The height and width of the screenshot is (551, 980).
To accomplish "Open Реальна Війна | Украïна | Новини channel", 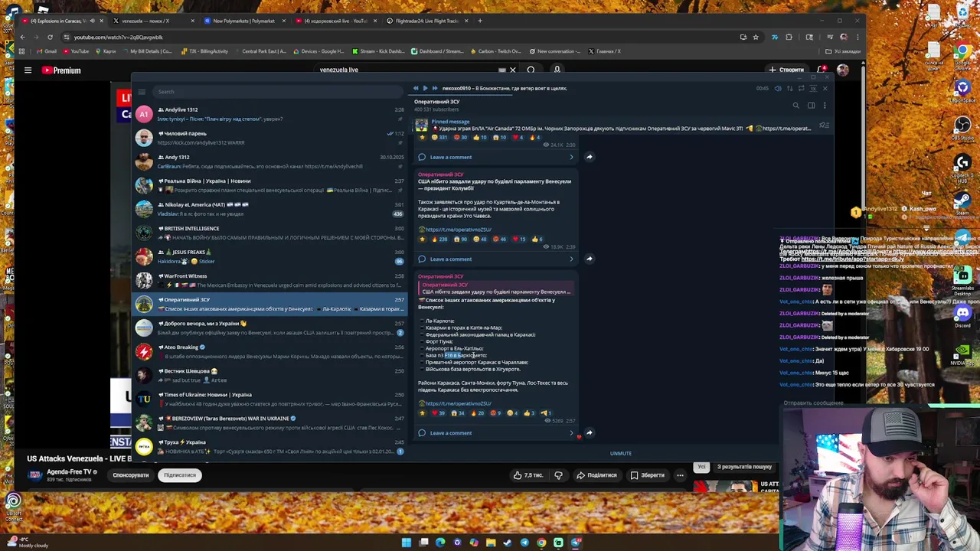I will coord(268,185).
